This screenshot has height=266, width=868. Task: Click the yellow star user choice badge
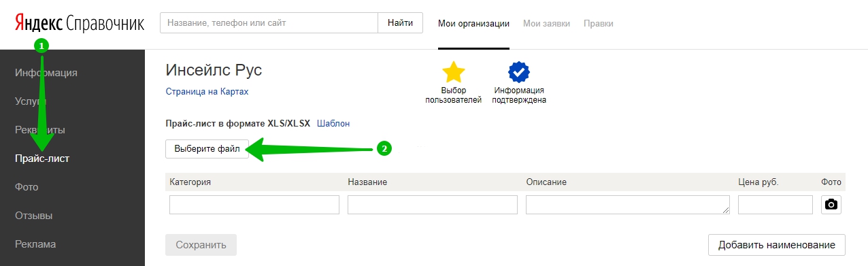[454, 72]
